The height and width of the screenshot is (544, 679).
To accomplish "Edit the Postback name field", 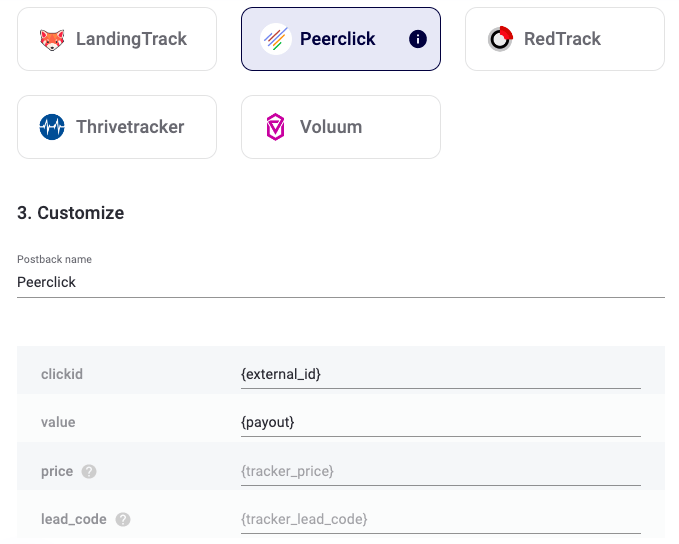I will click(x=341, y=282).
